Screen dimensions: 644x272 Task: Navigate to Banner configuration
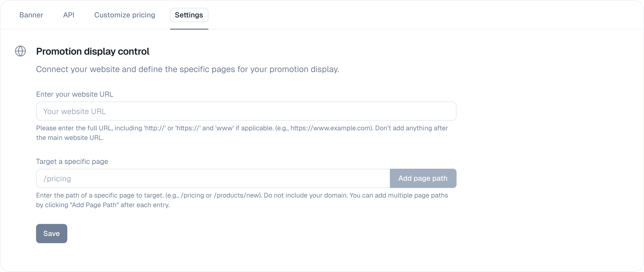click(x=31, y=15)
